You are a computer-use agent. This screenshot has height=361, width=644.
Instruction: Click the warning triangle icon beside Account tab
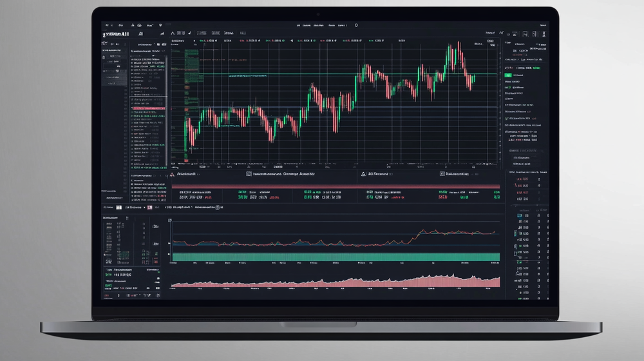click(173, 174)
